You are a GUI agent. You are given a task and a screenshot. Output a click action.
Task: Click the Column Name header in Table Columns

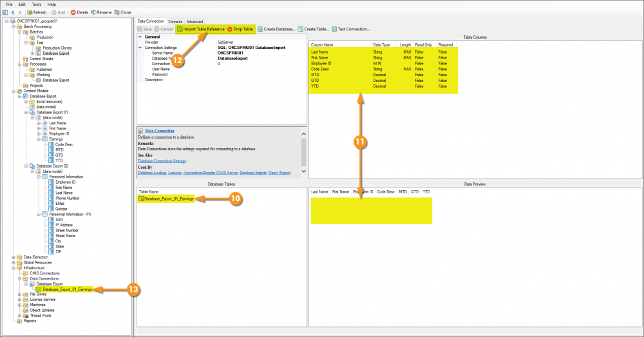322,45
